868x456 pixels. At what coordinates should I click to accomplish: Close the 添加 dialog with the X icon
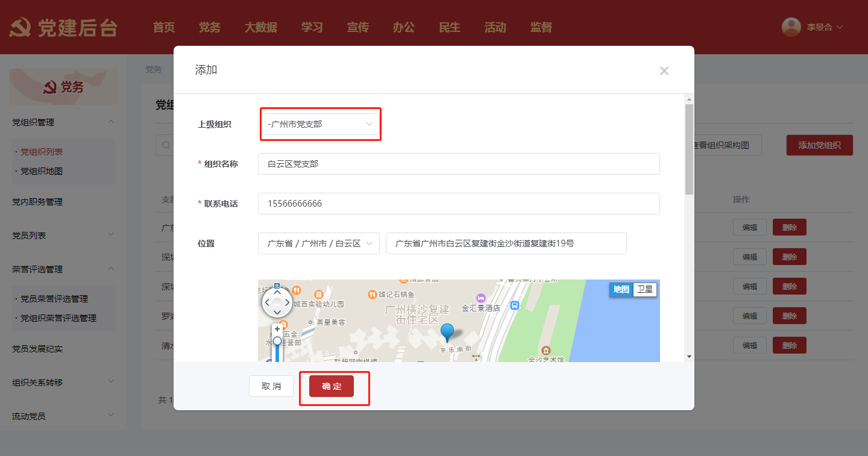[664, 71]
